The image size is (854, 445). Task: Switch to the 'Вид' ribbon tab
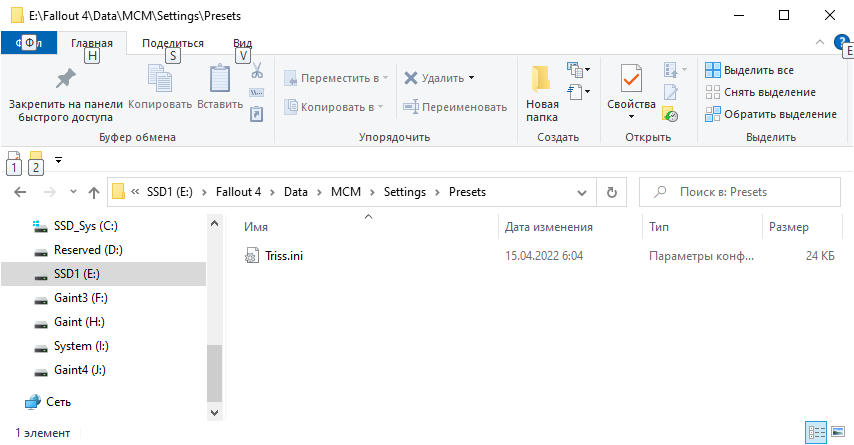click(242, 43)
